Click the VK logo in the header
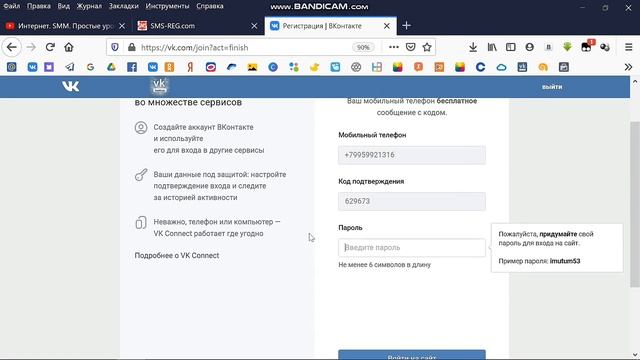 (x=71, y=86)
